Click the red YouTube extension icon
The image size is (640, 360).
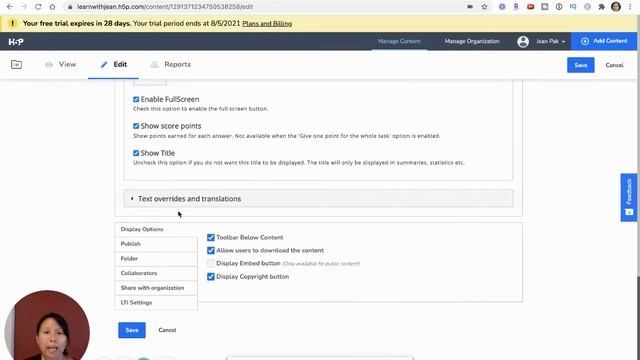click(531, 7)
